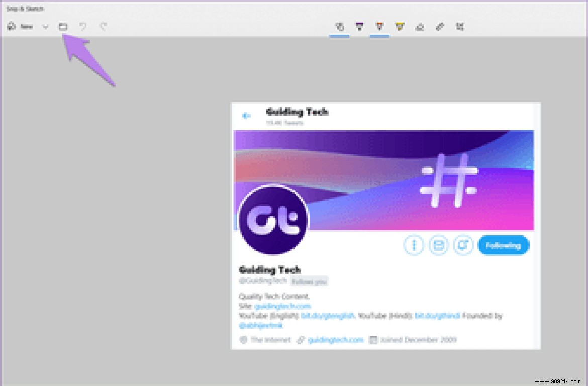Open the New snip dropdown arrow
Viewport: 588px width, 386px height.
pos(45,27)
